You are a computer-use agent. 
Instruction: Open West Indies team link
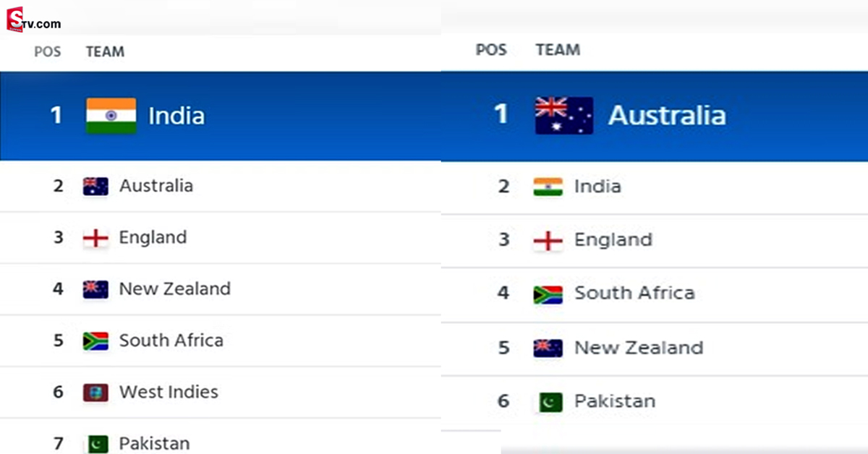(x=169, y=392)
